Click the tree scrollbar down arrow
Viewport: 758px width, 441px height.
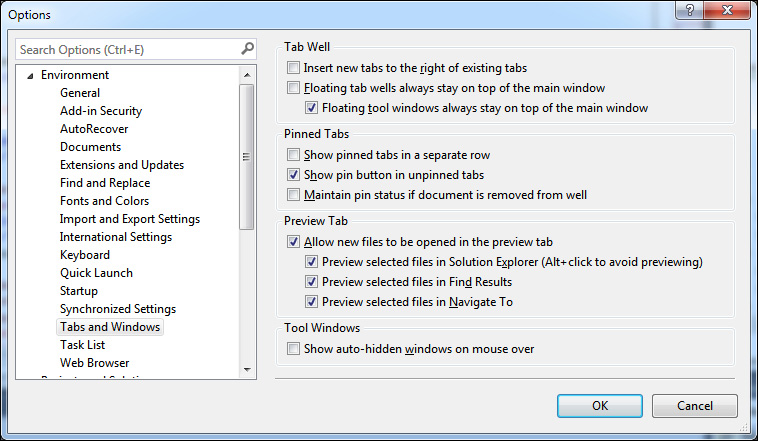(248, 369)
